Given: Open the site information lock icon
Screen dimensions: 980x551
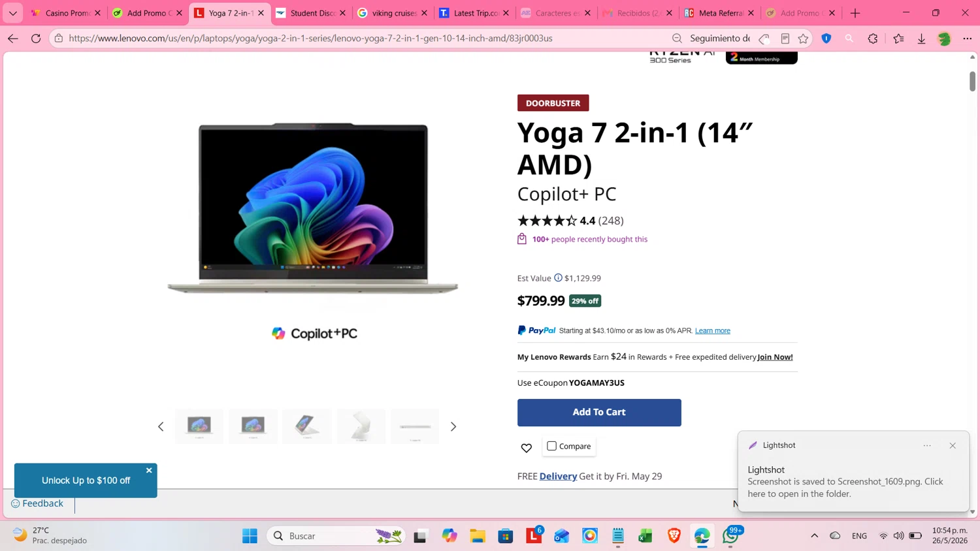Looking at the screenshot, I should pyautogui.click(x=59, y=39).
